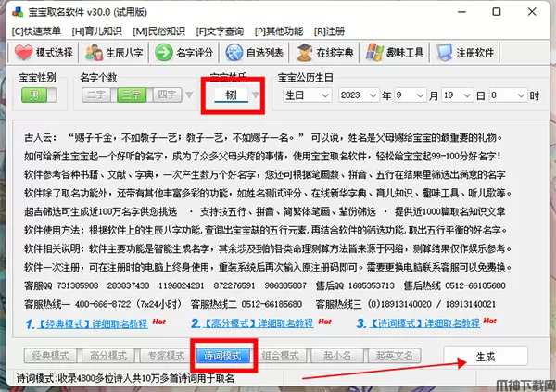Open 生辰八字 family icon
Viewport: 556px width, 392px height.
coord(94,53)
